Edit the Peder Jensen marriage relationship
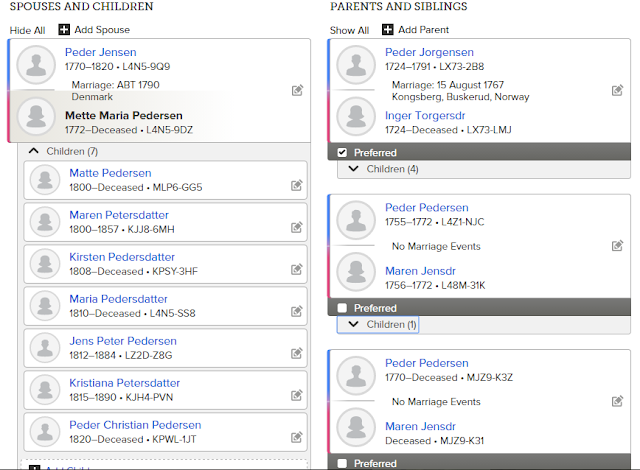 297,90
